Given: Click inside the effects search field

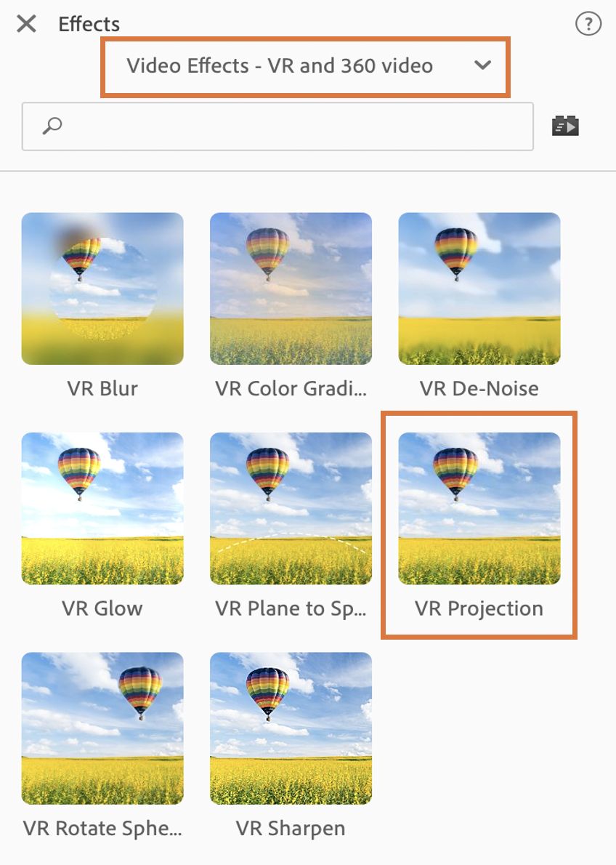Looking at the screenshot, I should click(x=277, y=126).
